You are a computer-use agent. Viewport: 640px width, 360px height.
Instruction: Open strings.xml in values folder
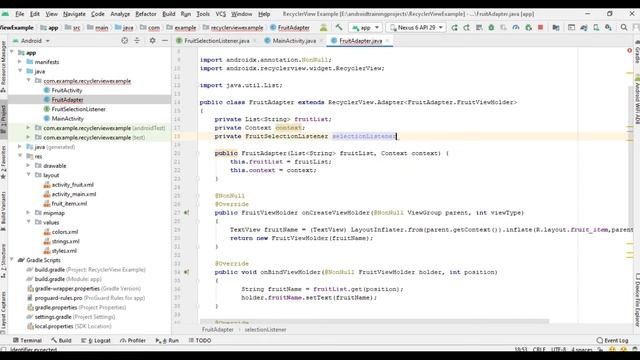pos(65,241)
